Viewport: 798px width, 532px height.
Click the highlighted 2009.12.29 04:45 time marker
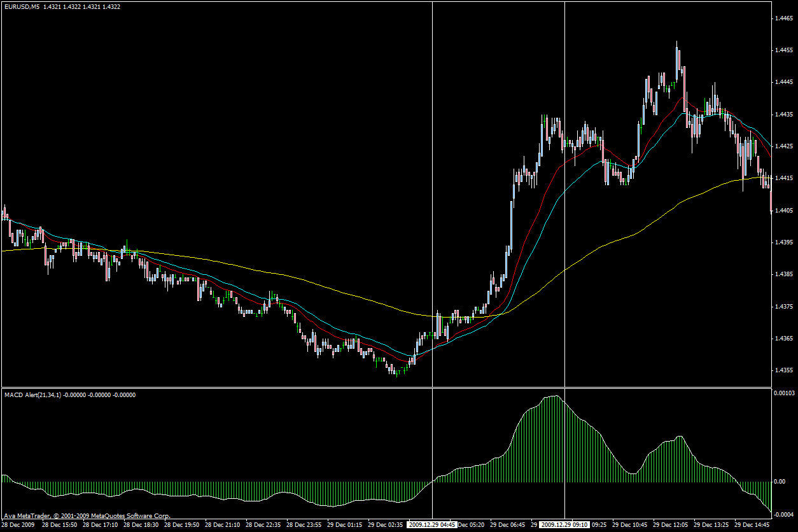(432, 525)
